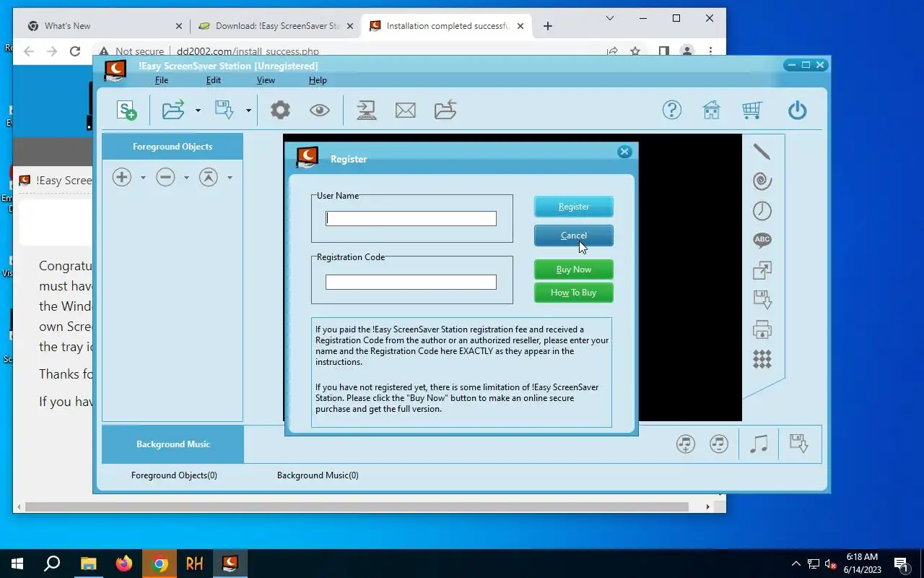
Task: Click the save project toolbar icon
Action: click(225, 110)
